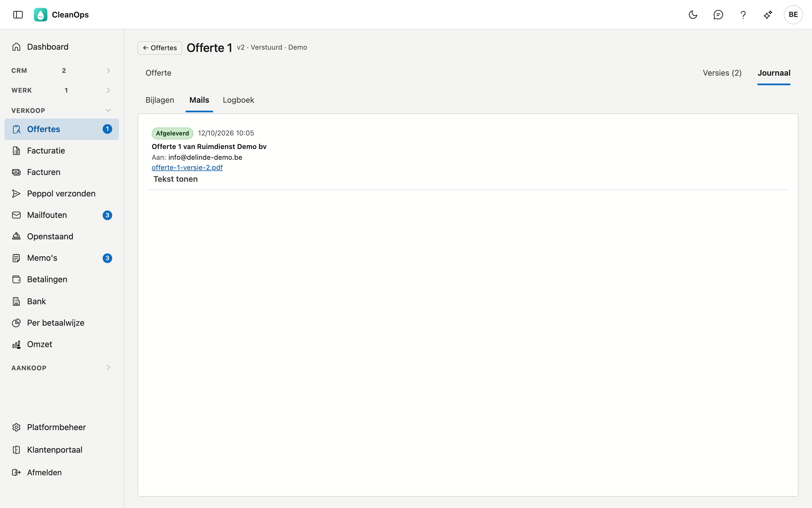Open the BE user avatar menu

pyautogui.click(x=793, y=15)
